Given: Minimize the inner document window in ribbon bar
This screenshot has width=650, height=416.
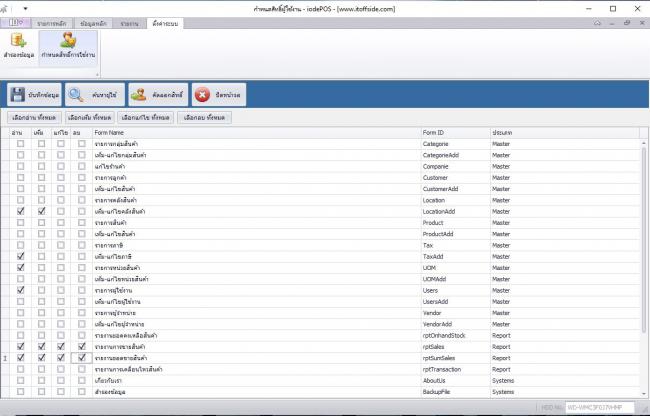Looking at the screenshot, I should [612, 23].
